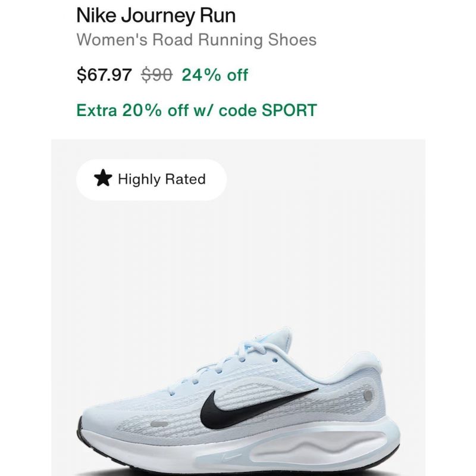Tap the green 24% off label
Screen dimensions: 476x476
[x=215, y=75]
